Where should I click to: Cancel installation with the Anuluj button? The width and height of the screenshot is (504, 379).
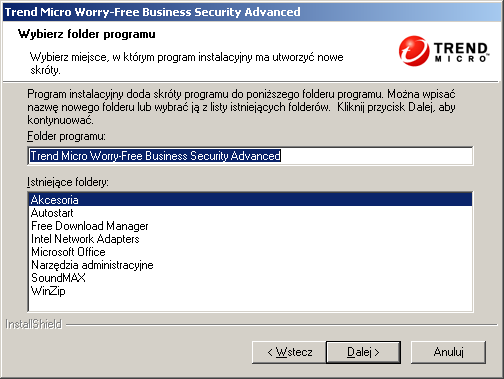pyautogui.click(x=448, y=352)
